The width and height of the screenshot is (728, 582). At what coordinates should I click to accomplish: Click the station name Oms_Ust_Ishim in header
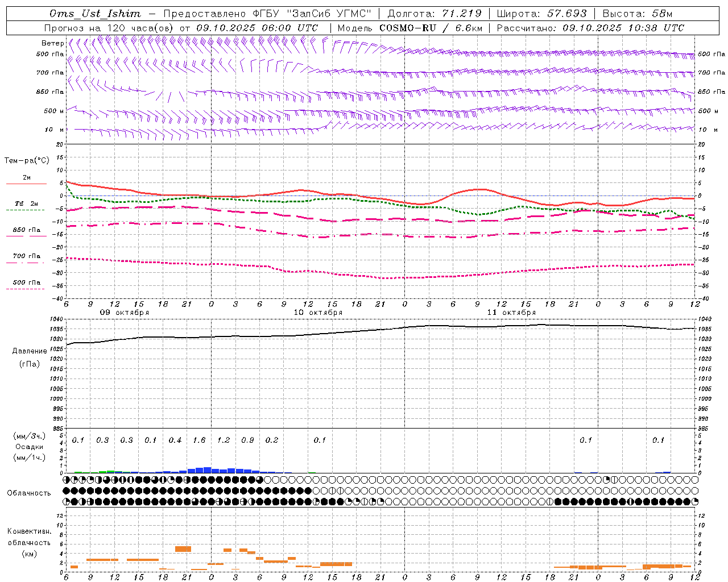click(x=95, y=14)
